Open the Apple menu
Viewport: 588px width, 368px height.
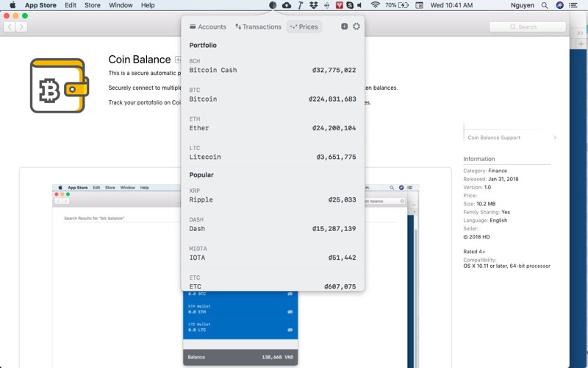(x=12, y=5)
